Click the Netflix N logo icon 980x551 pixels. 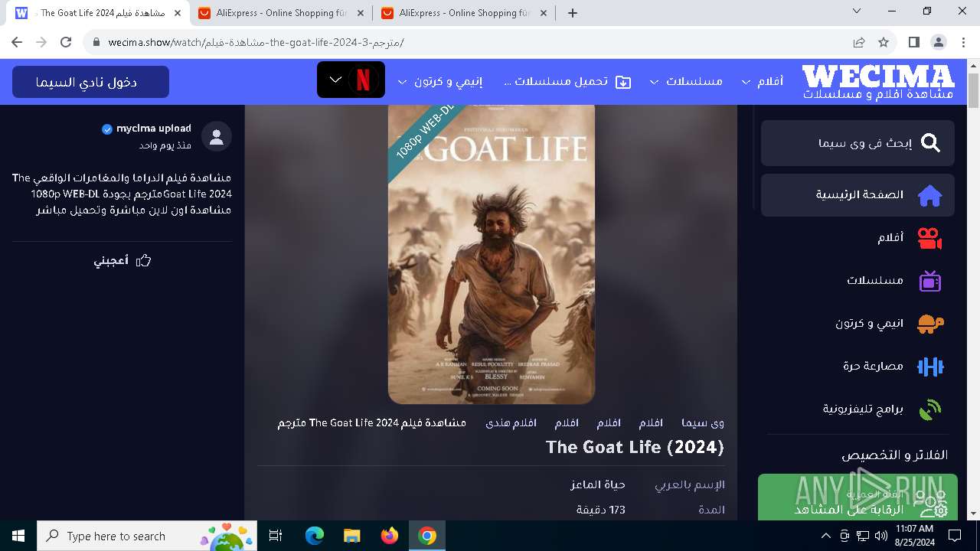[364, 80]
